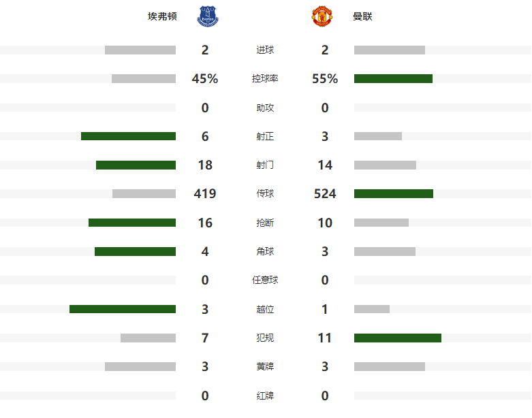Click Everton's green offside bar
The height and width of the screenshot is (418, 532).
[123, 309]
